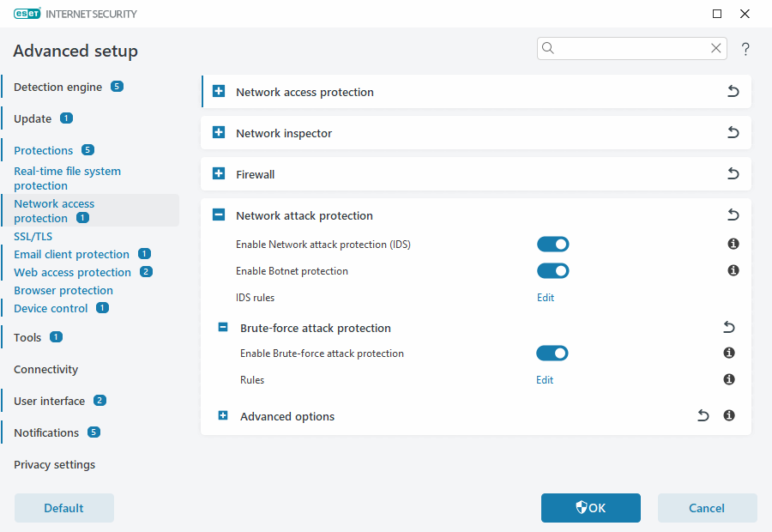This screenshot has height=532, width=772.
Task: Edit IDS rules
Action: tap(546, 298)
